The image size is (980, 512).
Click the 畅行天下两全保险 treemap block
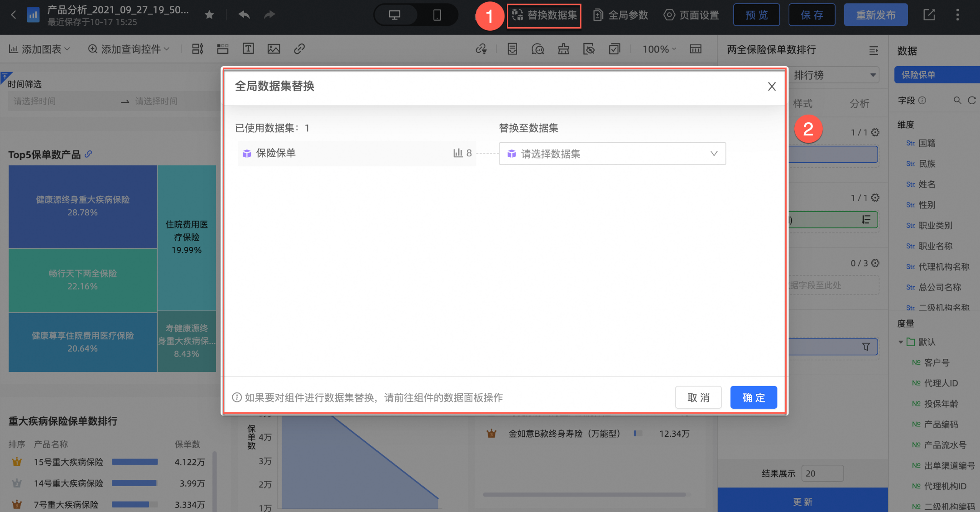tap(83, 280)
